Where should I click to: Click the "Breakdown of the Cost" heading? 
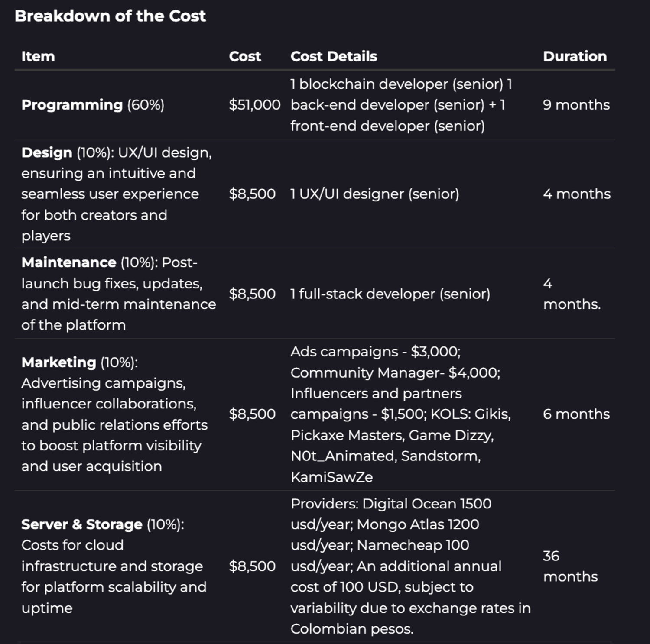[110, 16]
